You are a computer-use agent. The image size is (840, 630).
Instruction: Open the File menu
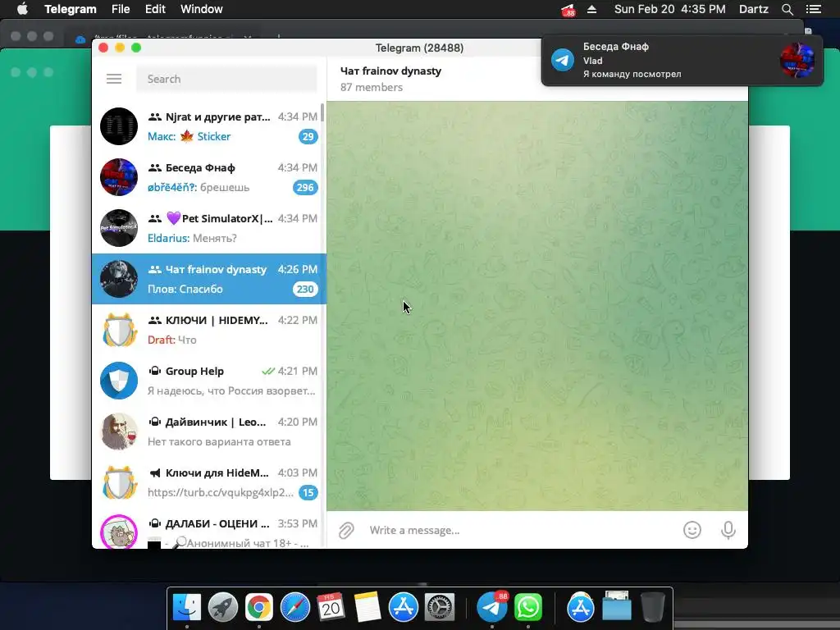(121, 9)
